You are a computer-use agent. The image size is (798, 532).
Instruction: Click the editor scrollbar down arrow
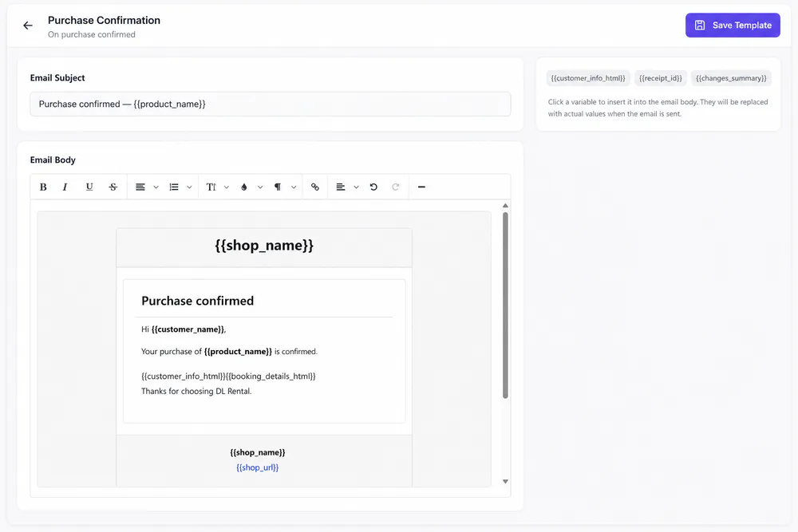505,481
